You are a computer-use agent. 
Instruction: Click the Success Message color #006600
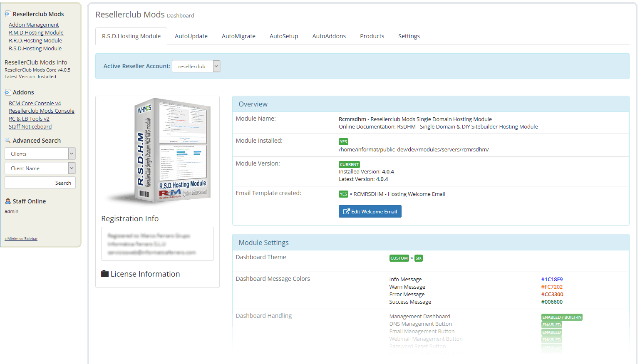(552, 302)
